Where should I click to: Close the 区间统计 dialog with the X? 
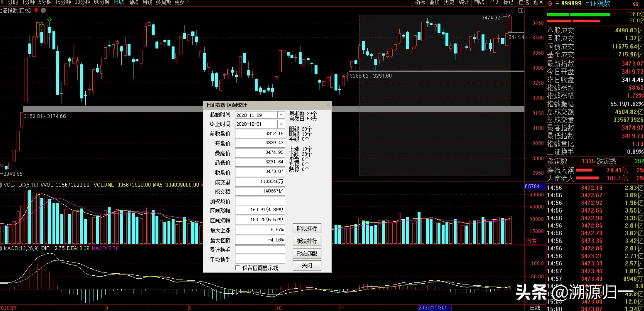(327, 105)
